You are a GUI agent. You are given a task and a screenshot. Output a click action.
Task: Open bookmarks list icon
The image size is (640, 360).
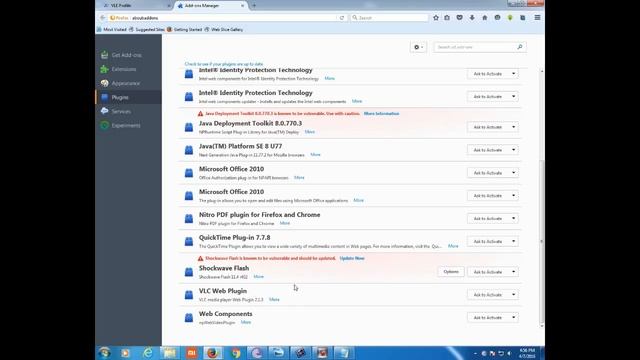(447, 18)
